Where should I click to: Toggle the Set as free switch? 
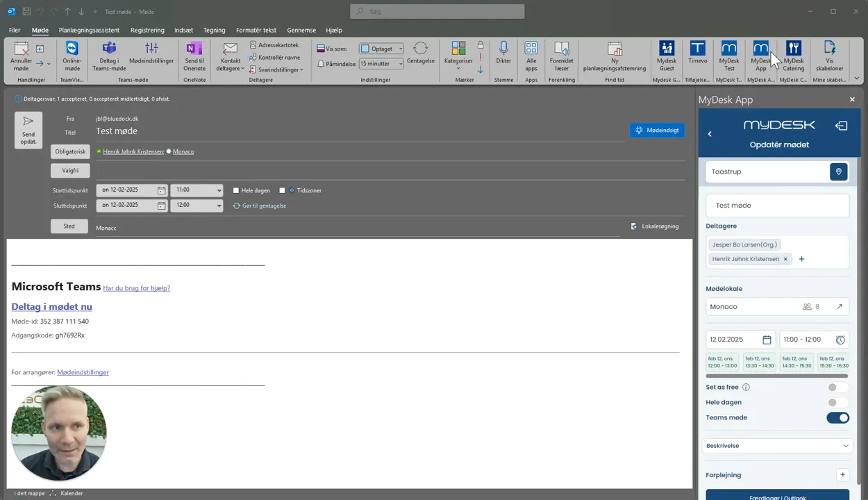tap(837, 387)
